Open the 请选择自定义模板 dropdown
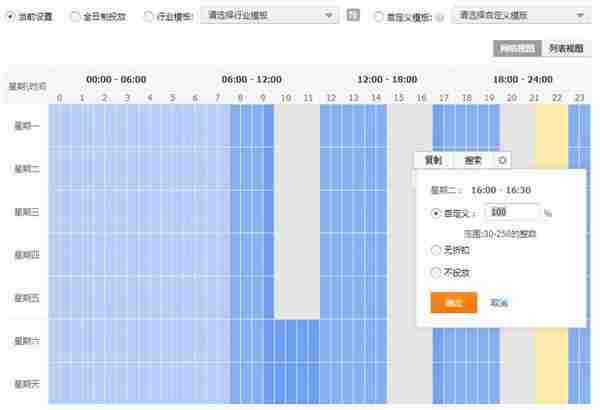Viewport: 600px width, 410px height. point(520,16)
